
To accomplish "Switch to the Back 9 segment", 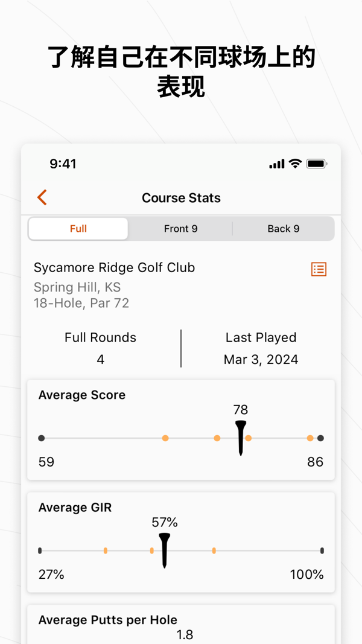I will [283, 229].
